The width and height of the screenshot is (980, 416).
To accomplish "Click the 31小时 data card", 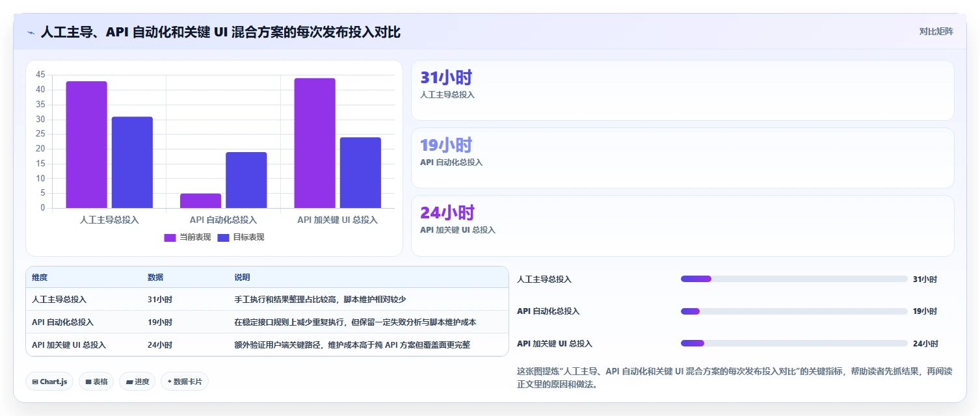I will (683, 90).
